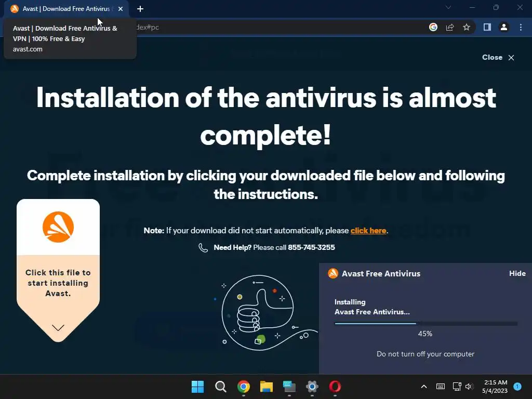Open the tab search chevron in title bar
Image resolution: width=532 pixels, height=399 pixels.
click(448, 7)
